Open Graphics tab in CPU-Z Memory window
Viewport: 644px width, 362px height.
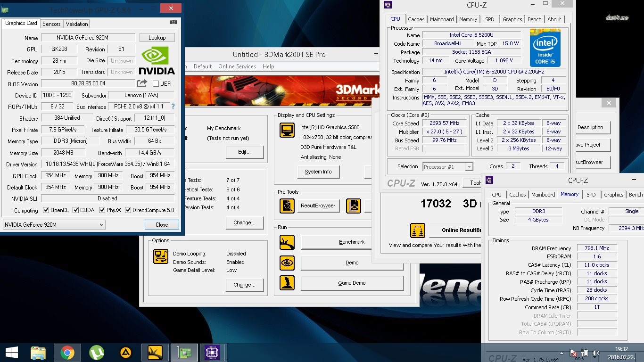pyautogui.click(x=614, y=195)
